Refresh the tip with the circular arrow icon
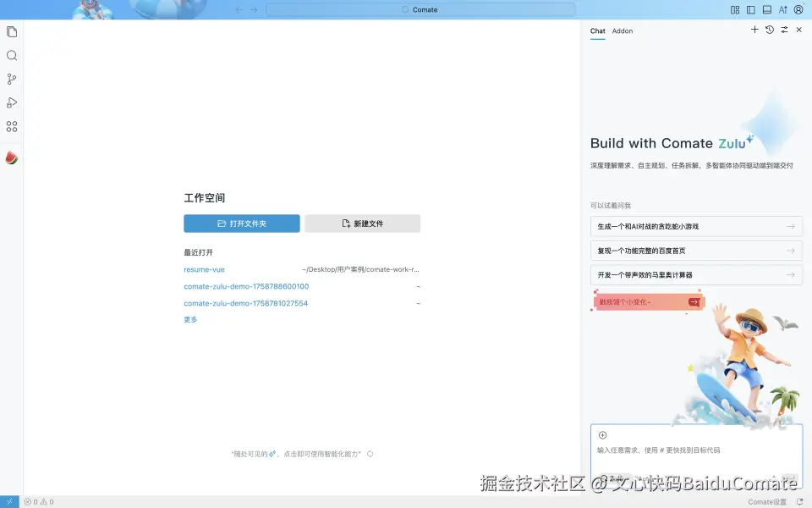 click(x=370, y=454)
